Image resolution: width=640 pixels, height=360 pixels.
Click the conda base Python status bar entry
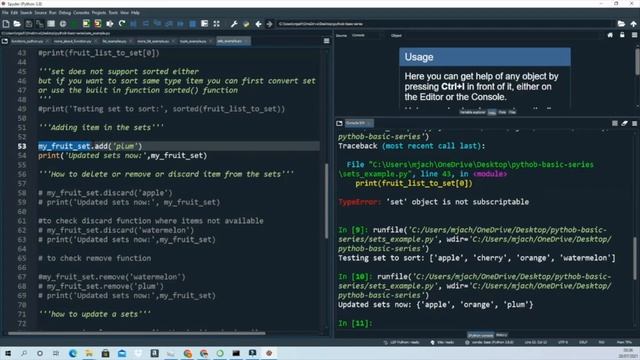coord(489,342)
